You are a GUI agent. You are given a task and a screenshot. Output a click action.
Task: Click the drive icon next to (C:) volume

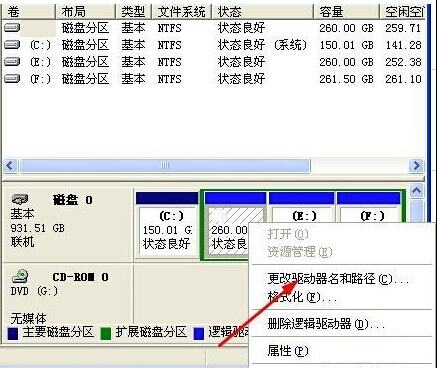click(12, 45)
